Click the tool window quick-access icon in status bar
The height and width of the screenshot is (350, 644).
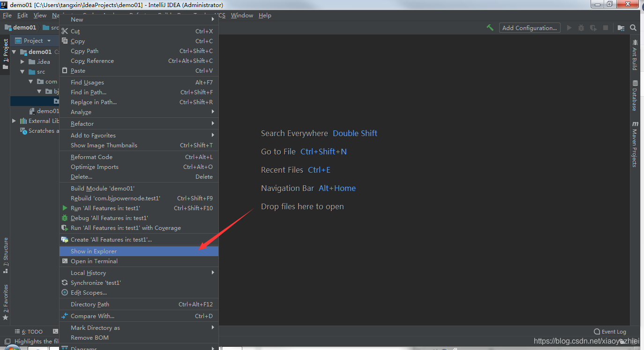point(7,342)
